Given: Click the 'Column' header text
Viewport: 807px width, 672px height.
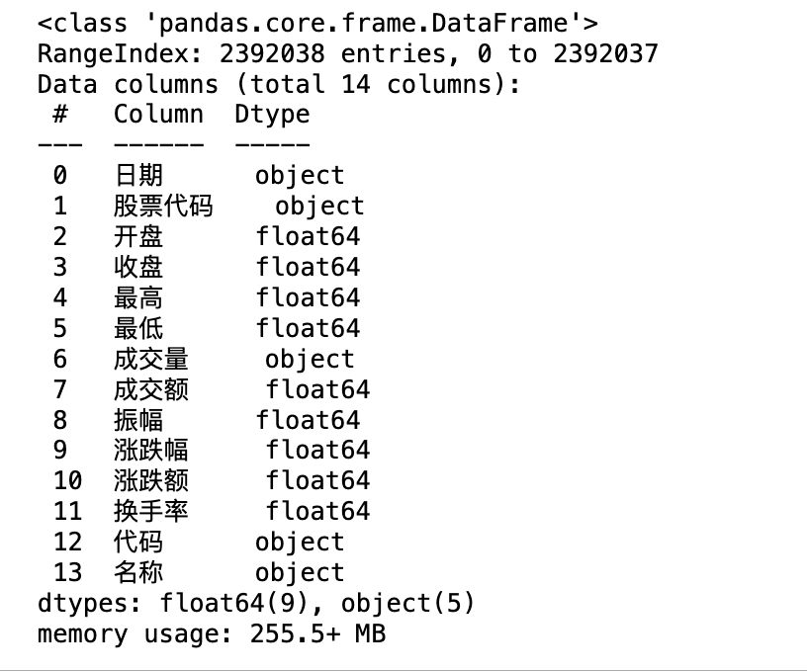Looking at the screenshot, I should [x=158, y=114].
